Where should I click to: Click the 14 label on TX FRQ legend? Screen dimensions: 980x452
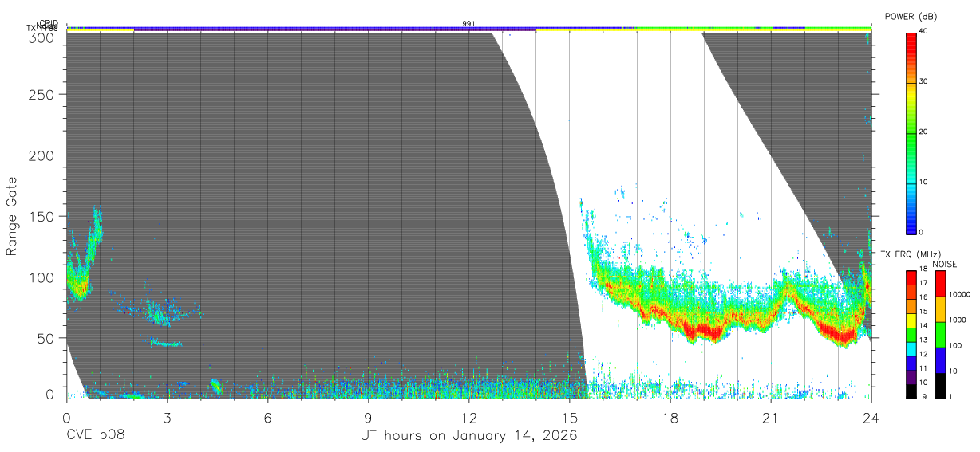[x=924, y=326]
